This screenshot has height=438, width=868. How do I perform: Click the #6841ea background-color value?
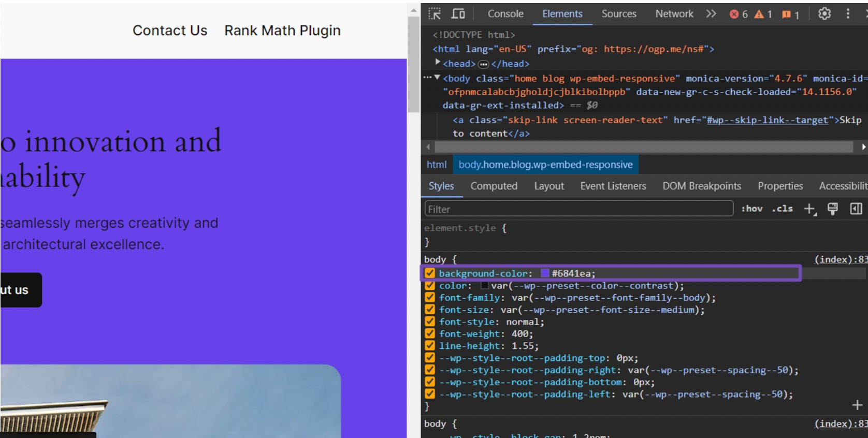pos(573,273)
